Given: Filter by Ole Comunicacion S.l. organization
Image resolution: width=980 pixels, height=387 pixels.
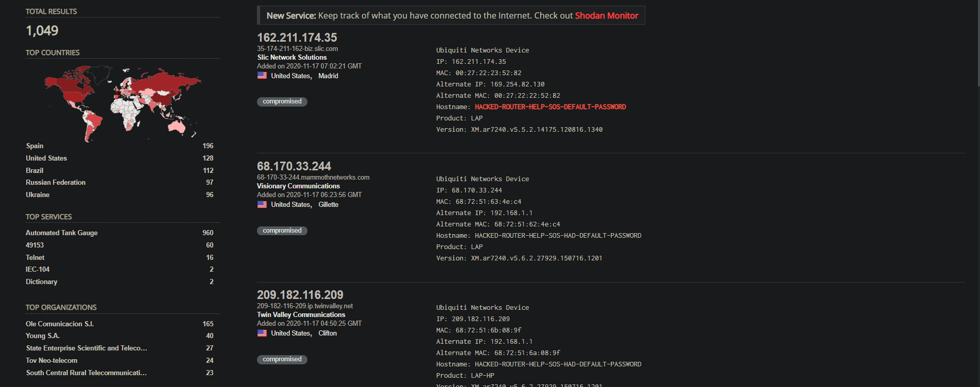Looking at the screenshot, I should 60,324.
